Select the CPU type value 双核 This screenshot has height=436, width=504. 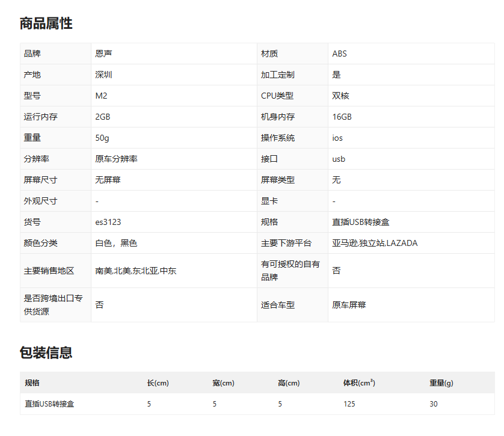tap(340, 96)
